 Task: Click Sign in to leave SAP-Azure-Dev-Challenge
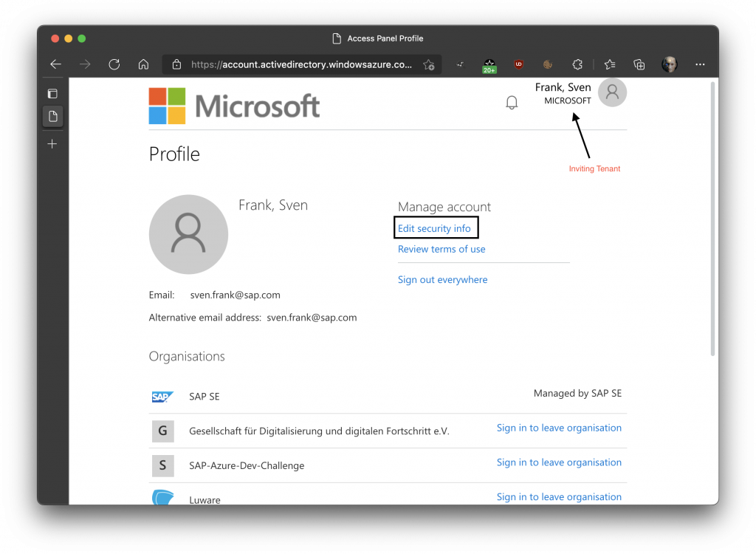tap(559, 462)
